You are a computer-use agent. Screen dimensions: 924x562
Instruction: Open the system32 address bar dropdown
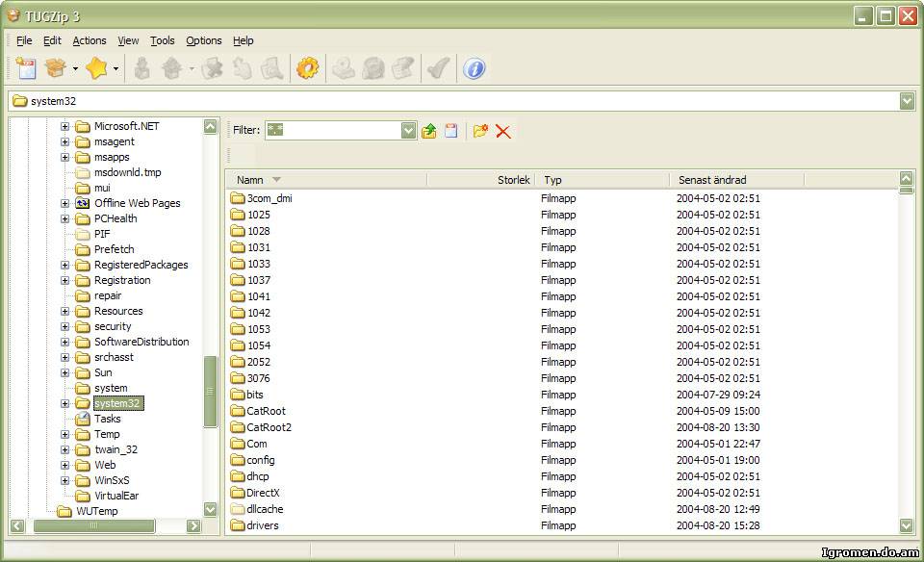[907, 101]
